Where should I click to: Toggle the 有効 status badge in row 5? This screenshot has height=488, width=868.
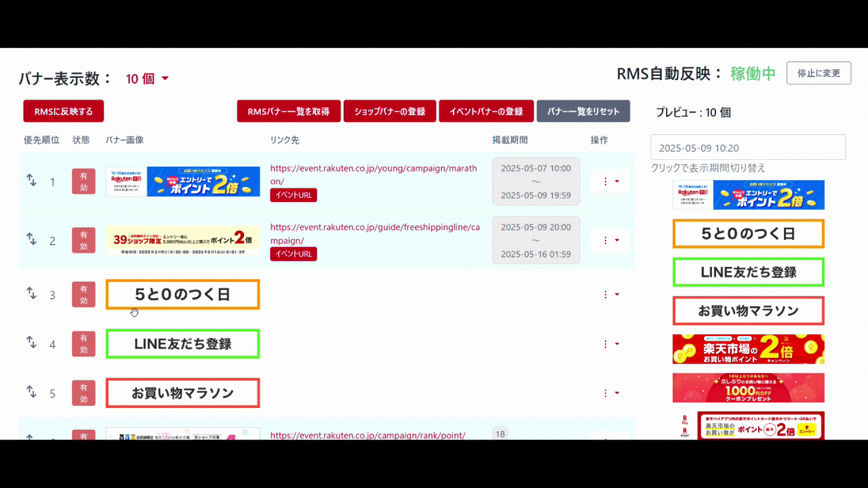tap(83, 393)
